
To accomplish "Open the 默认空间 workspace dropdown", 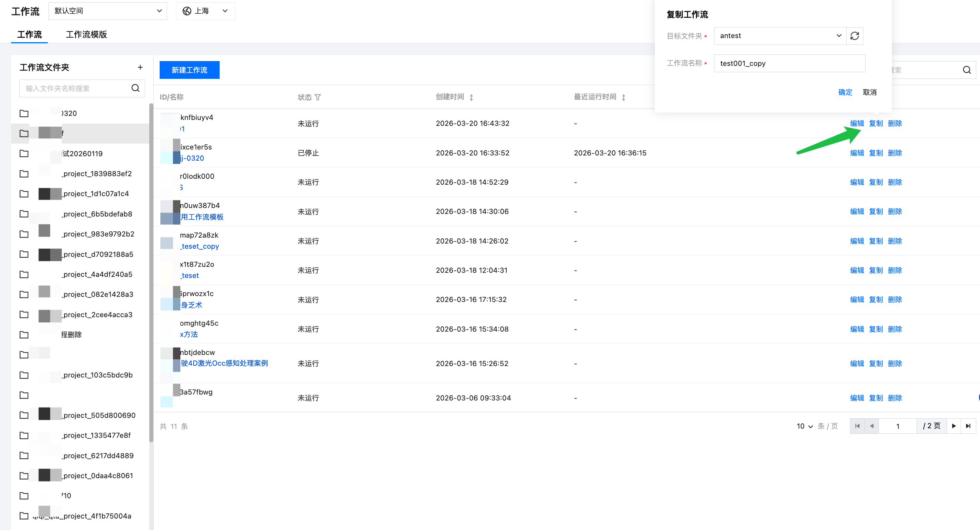I will point(108,11).
